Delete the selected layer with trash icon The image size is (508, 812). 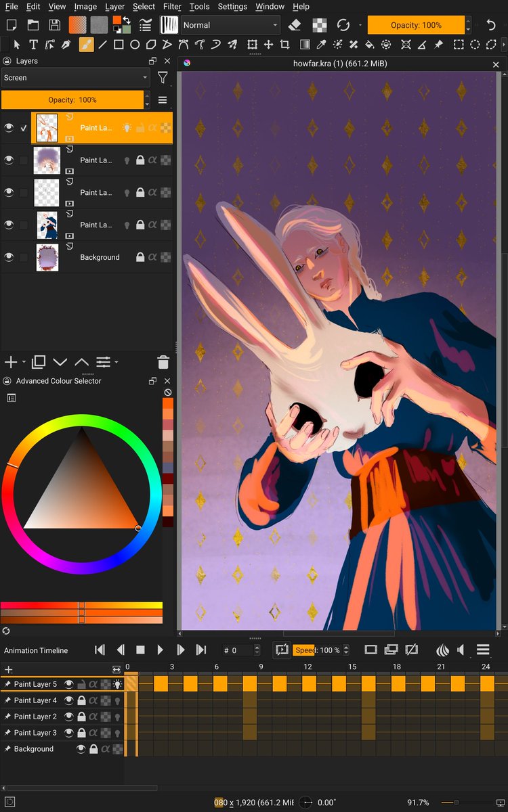(x=163, y=362)
